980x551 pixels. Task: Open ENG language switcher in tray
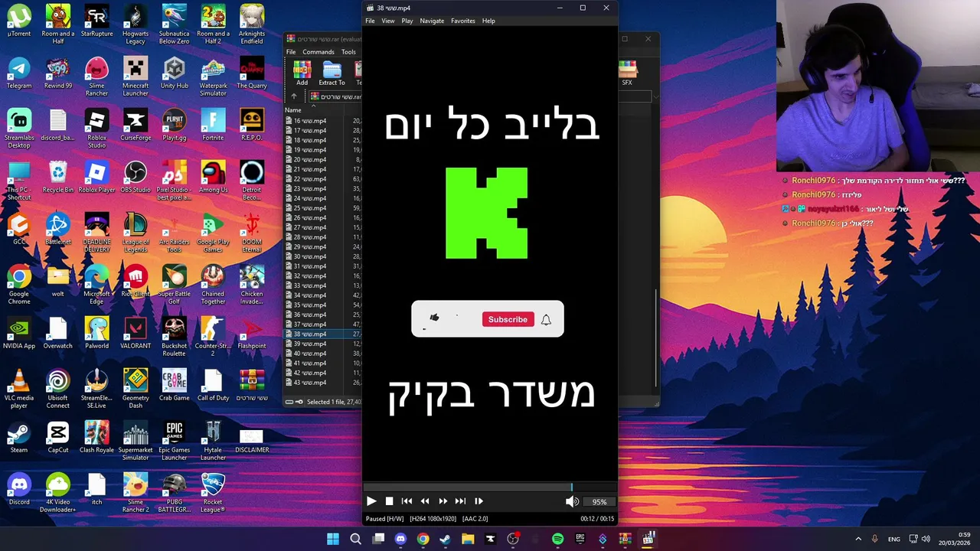click(893, 540)
